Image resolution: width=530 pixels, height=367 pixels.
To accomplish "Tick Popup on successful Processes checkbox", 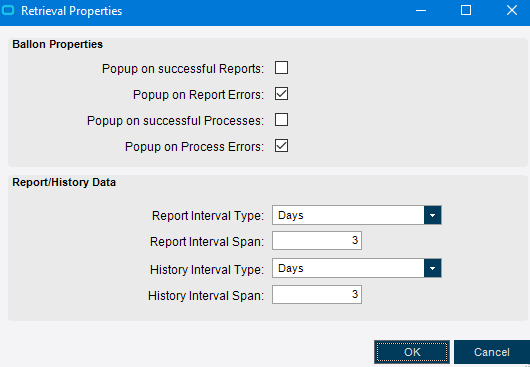I will [x=281, y=120].
